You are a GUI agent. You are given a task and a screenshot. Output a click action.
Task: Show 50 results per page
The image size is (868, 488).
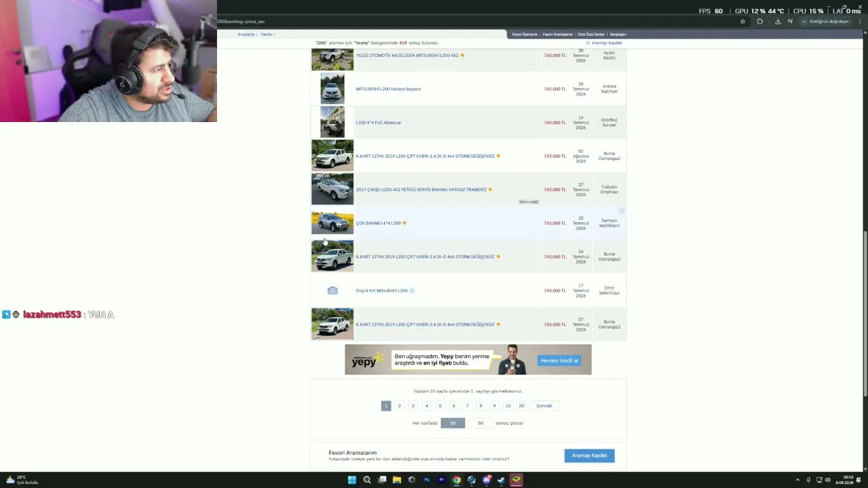click(x=480, y=423)
